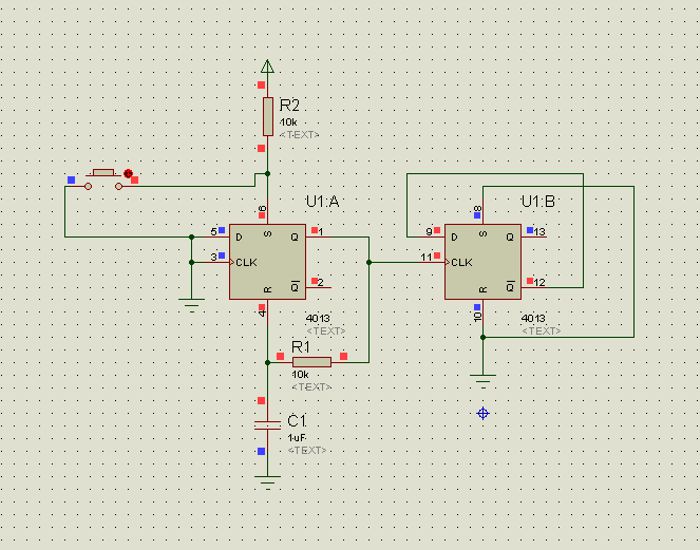Viewport: 700px width, 550px height.
Task: Click the <TEXT> placeholder under C1
Action: pyautogui.click(x=307, y=450)
